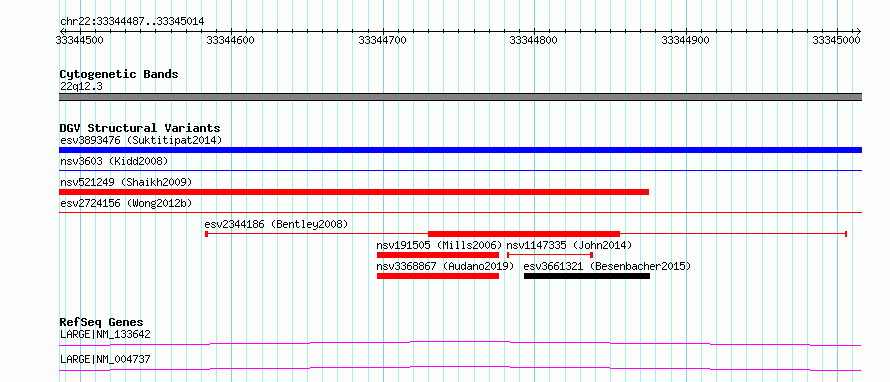This screenshot has width=890, height=382.
Task: Click the nsv1147335 John2014 variant line
Action: tap(549, 255)
